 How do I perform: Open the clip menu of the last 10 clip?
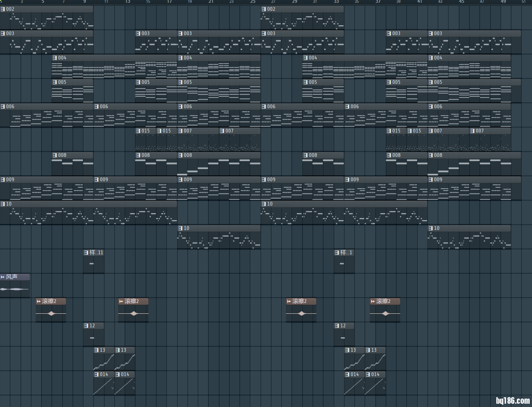(x=431, y=228)
